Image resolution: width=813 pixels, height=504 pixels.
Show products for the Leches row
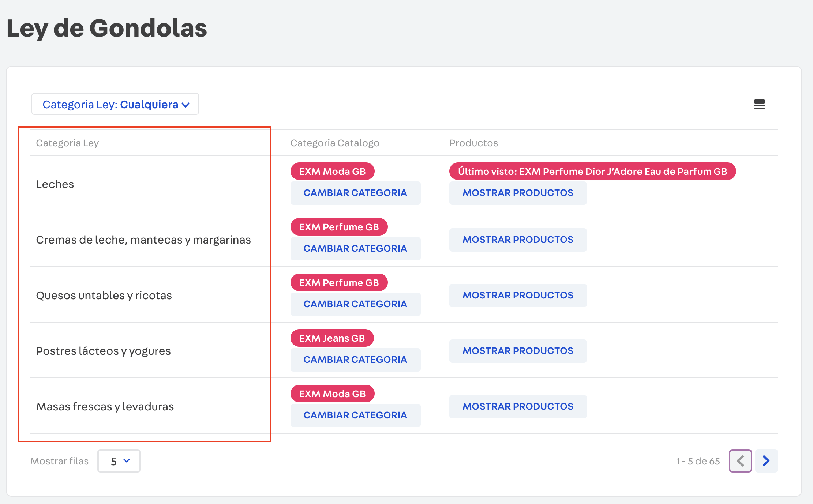518,193
